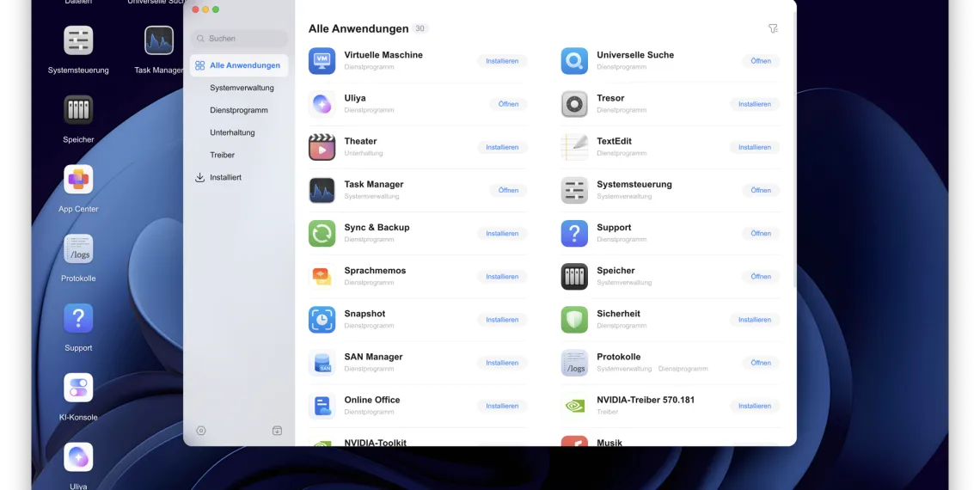Install Sync & Backup
980x490 pixels.
(x=502, y=234)
